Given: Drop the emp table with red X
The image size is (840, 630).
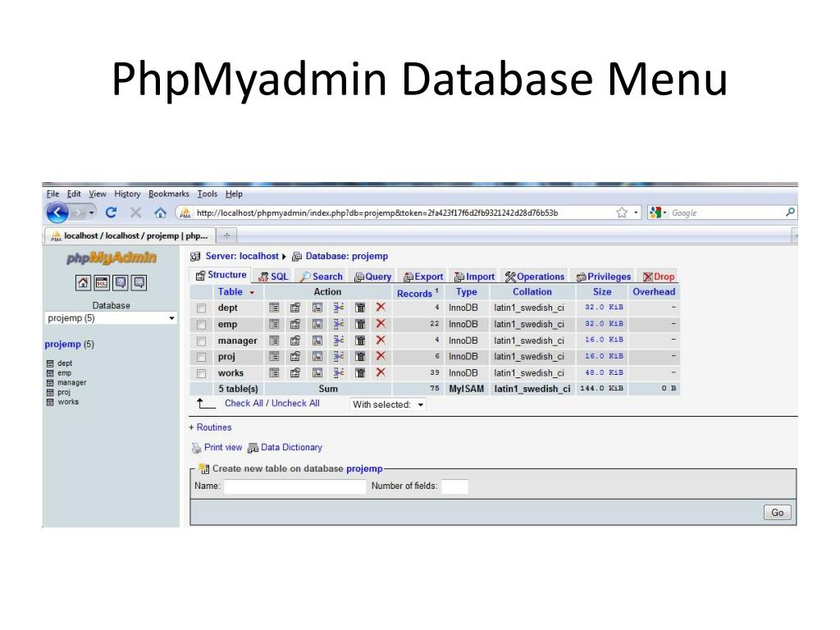Looking at the screenshot, I should pos(381,323).
